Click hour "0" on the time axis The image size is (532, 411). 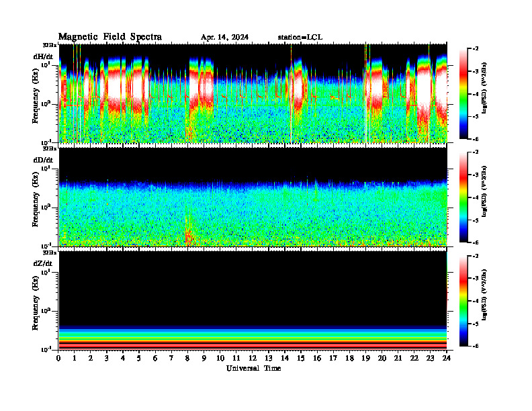pyautogui.click(x=58, y=358)
